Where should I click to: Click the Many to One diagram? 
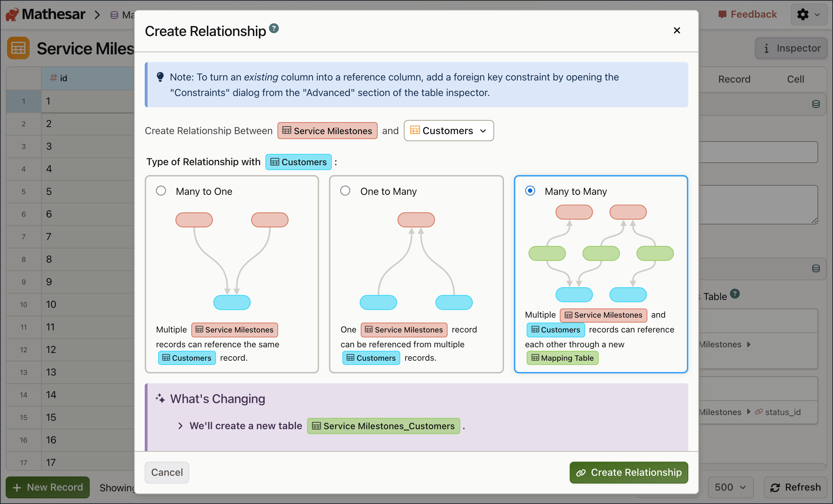232,261
